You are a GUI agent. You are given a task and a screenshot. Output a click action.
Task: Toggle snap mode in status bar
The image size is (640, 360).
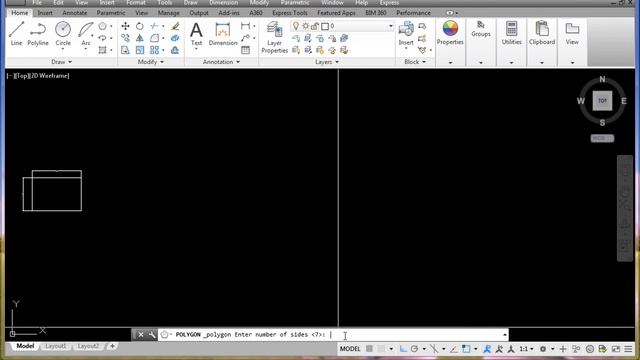(381, 349)
